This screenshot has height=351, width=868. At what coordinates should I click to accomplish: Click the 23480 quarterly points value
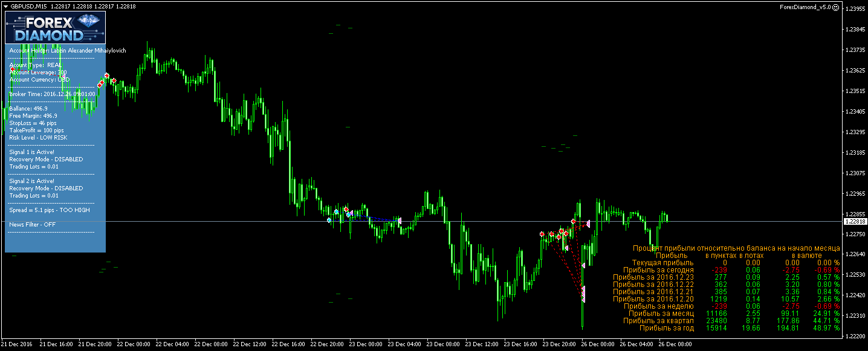[716, 321]
